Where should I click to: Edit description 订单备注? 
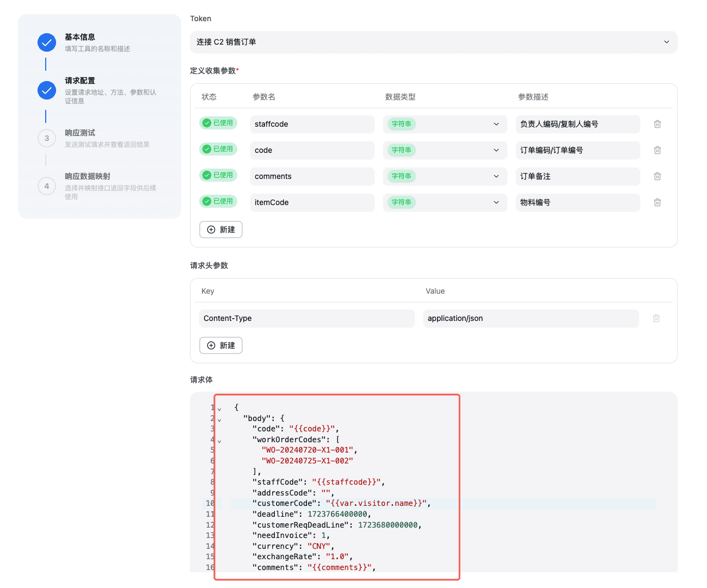click(578, 176)
